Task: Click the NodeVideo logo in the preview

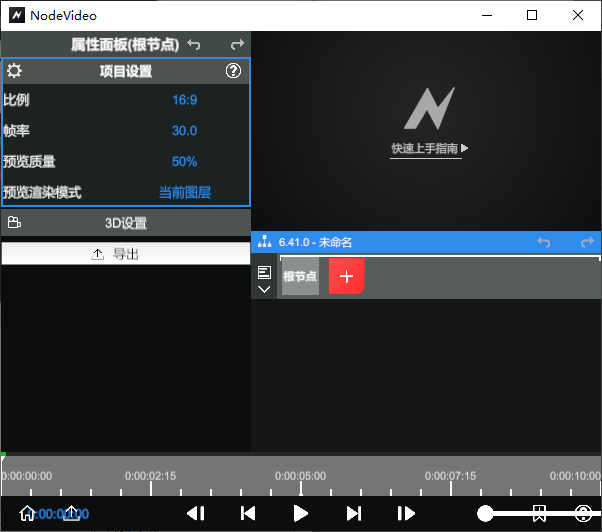Action: 429,108
